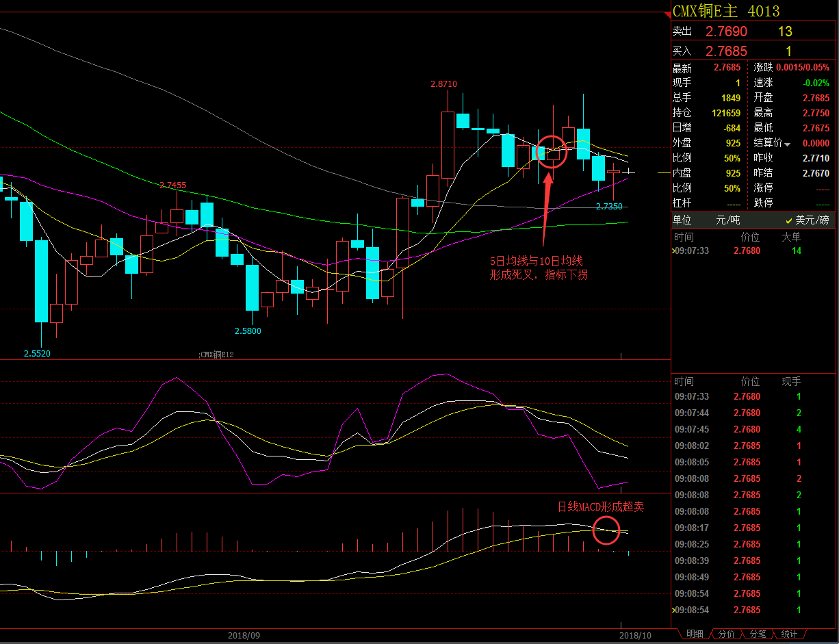The image size is (839, 644).
Task: Select the 09:07:44 trade row
Action: (753, 413)
